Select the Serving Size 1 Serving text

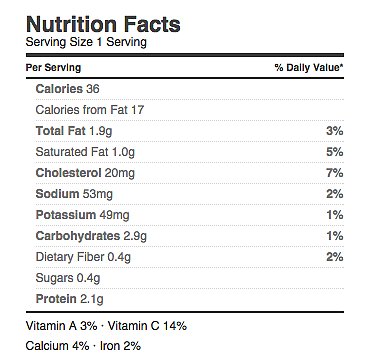click(86, 42)
